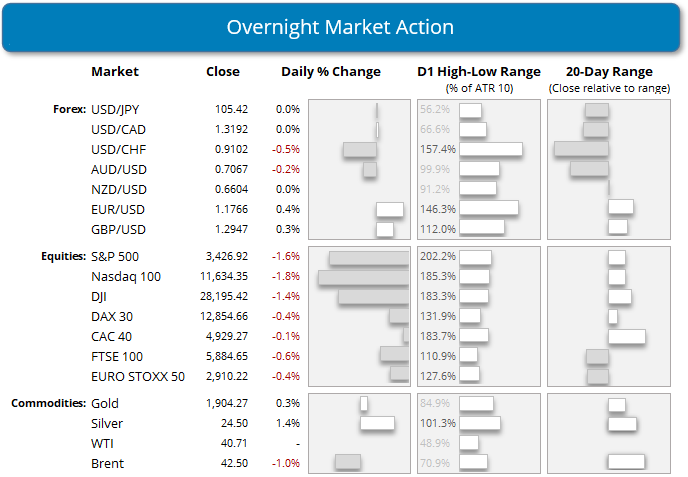Select the Nasdaq 100 market name
This screenshot has width=688, height=477.
125,276
